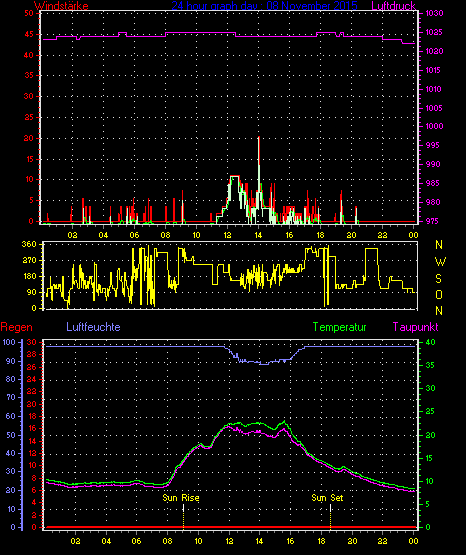
Task: Click the 180 value on the direction axis
Action: [29, 276]
